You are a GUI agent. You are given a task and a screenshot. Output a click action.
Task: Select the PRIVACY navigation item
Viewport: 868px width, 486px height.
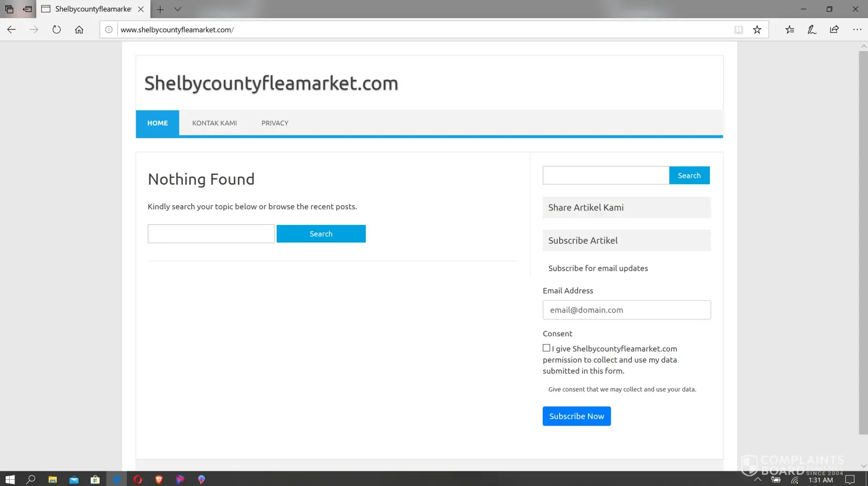point(275,123)
